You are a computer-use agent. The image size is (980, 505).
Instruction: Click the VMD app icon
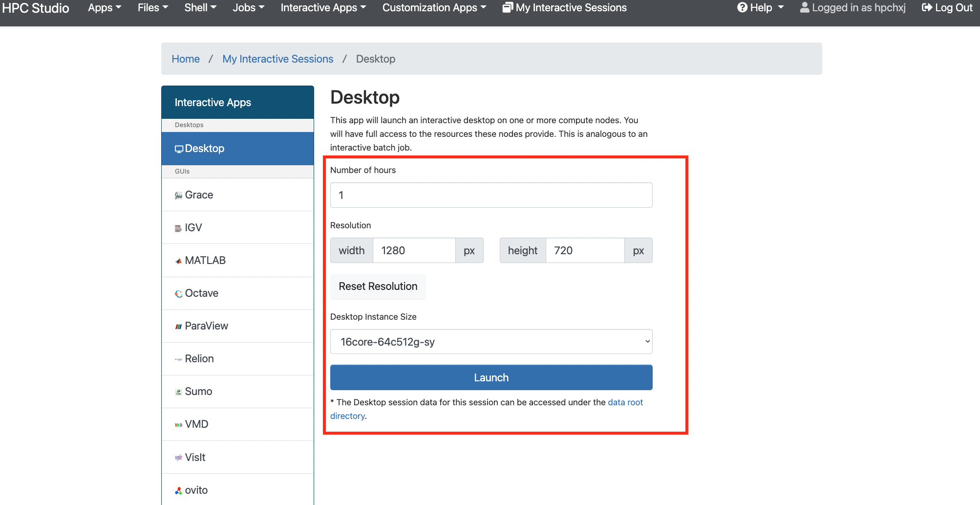click(178, 425)
